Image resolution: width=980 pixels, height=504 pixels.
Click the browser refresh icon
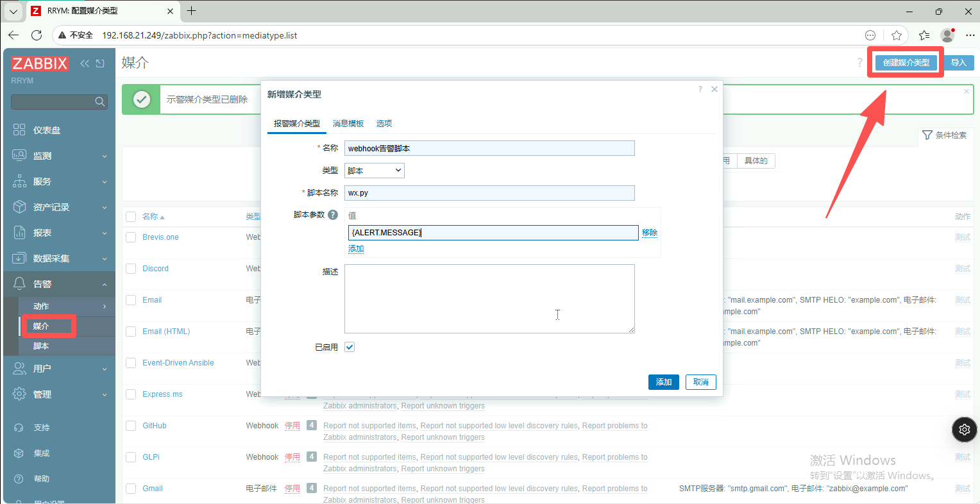tap(37, 35)
